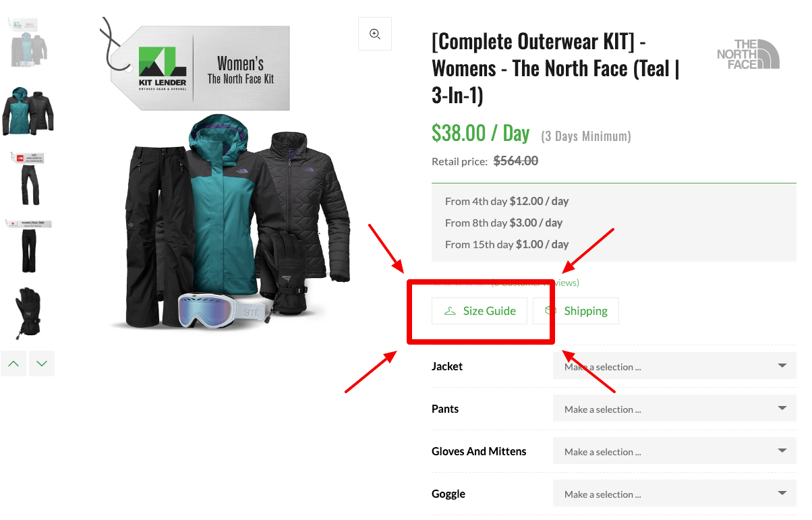Image resolution: width=812 pixels, height=520 pixels.
Task: Click the thumbnail carousel down arrow
Action: (x=42, y=364)
